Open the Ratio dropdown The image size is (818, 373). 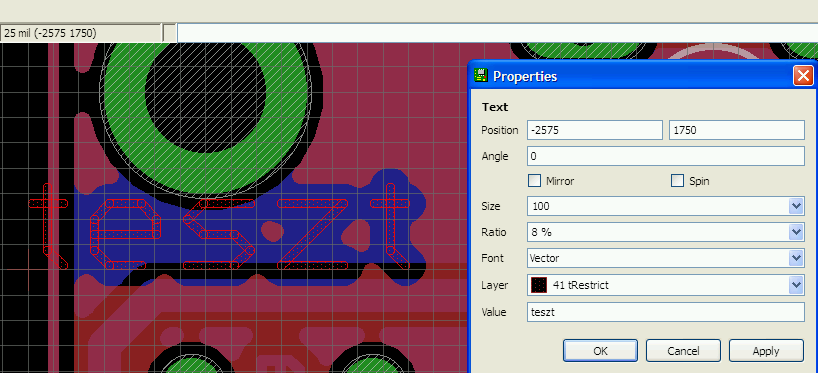796,232
